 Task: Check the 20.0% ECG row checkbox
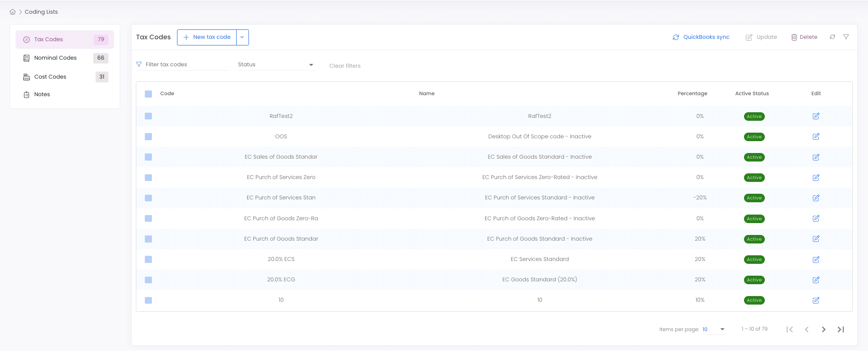click(149, 280)
